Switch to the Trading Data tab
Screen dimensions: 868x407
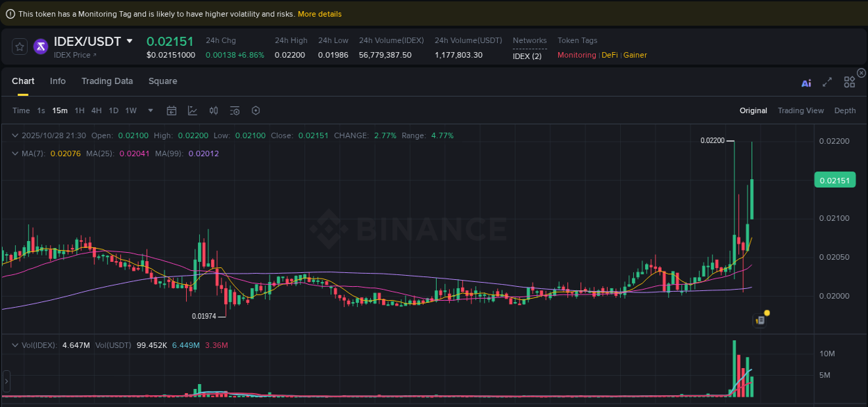pos(107,81)
